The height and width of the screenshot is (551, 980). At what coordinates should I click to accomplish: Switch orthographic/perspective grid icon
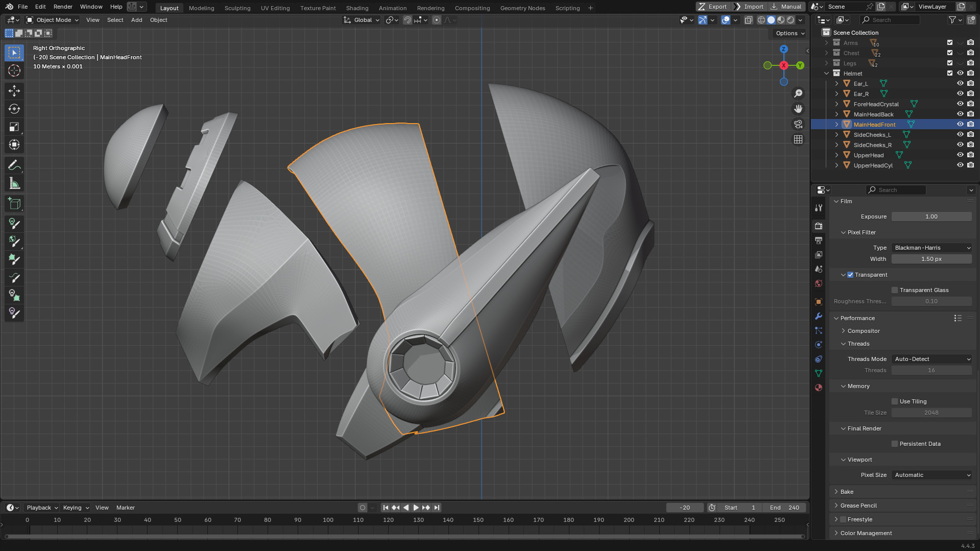tap(798, 139)
